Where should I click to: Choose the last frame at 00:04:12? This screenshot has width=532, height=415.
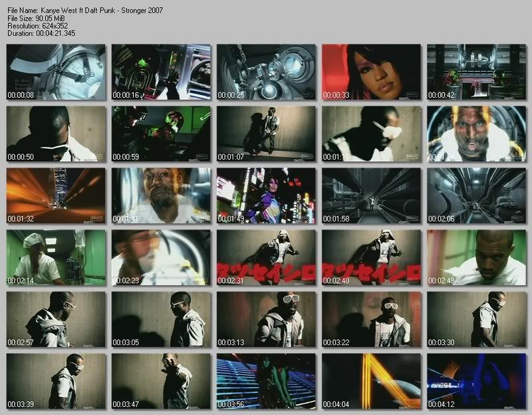coord(477,381)
